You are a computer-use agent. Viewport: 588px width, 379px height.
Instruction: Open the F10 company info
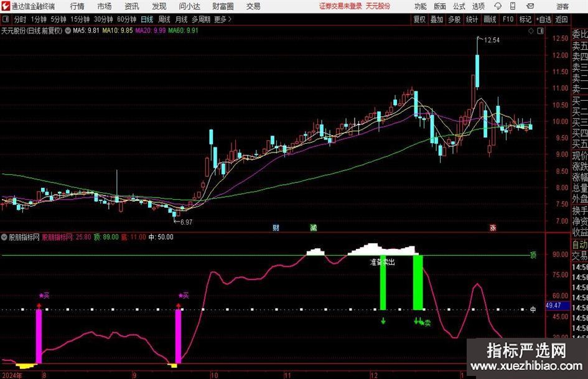click(508, 19)
